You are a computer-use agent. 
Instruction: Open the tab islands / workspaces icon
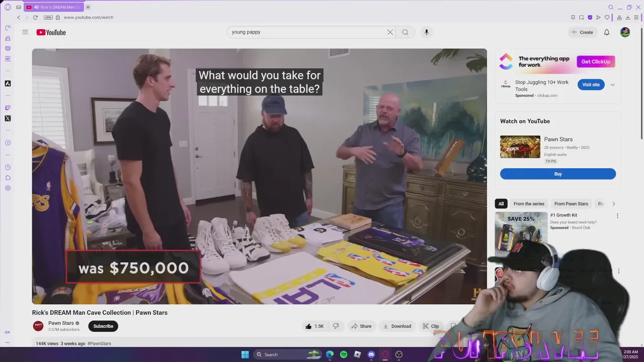(19, 7)
